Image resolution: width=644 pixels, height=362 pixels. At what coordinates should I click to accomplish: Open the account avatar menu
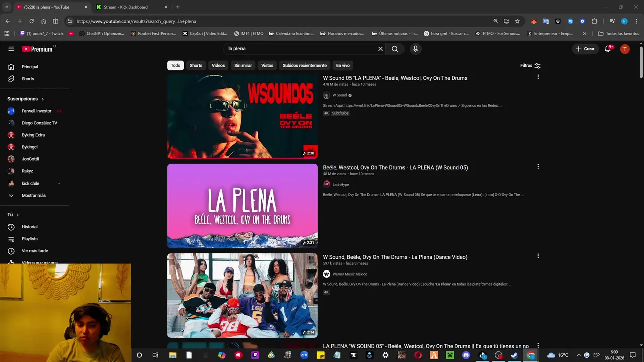click(625, 49)
